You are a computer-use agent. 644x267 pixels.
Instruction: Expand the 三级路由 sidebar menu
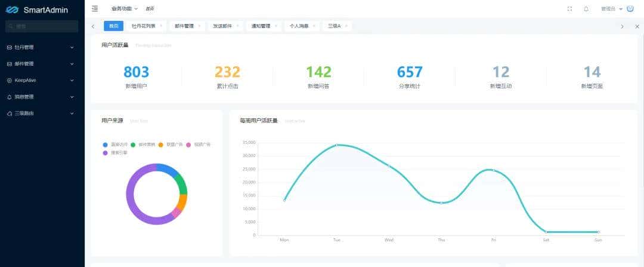pyautogui.click(x=42, y=113)
